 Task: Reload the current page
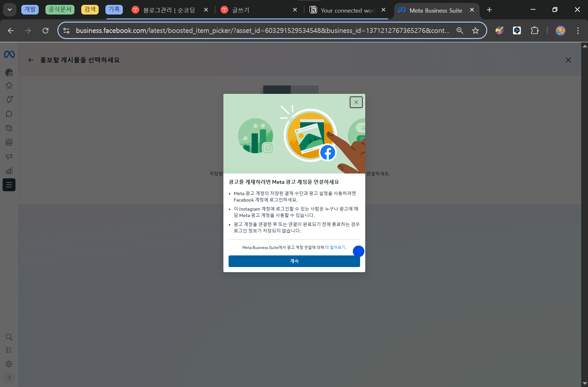[x=45, y=31]
